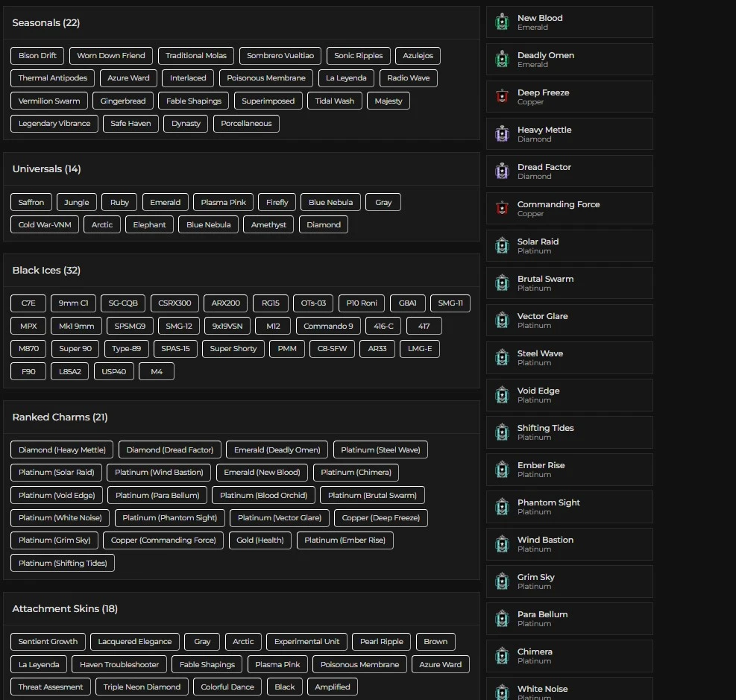Click the Phantom Sight Platinum charm icon
The width and height of the screenshot is (736, 700).
502,507
